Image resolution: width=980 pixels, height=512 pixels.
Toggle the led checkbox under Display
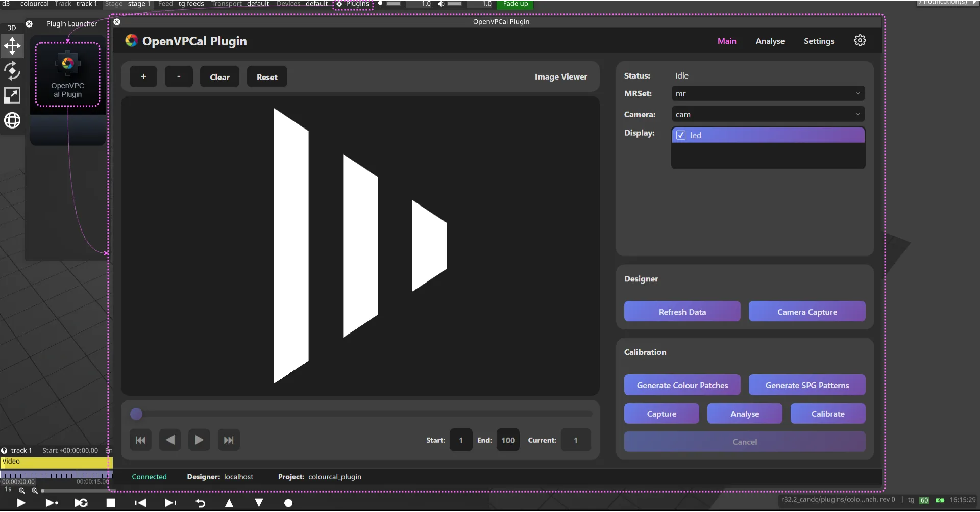click(681, 135)
